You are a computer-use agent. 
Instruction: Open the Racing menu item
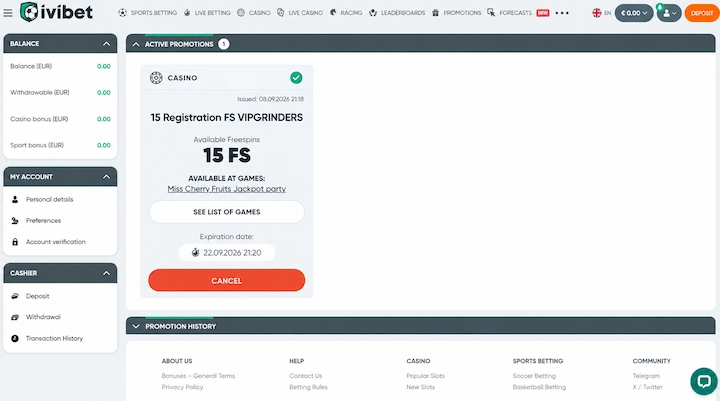[x=351, y=13]
